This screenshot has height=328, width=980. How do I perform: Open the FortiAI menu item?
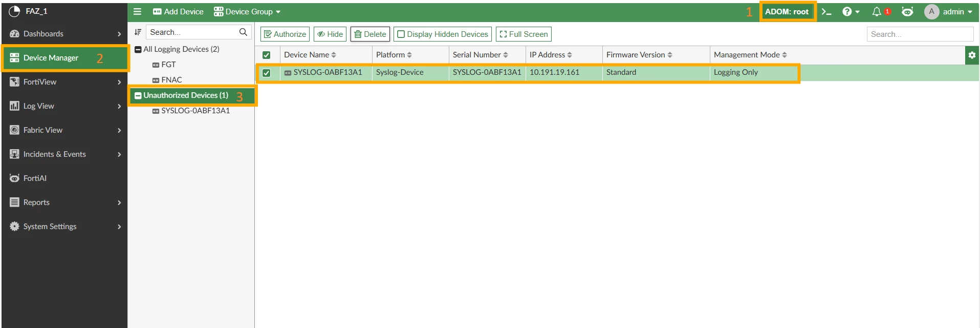click(x=64, y=178)
